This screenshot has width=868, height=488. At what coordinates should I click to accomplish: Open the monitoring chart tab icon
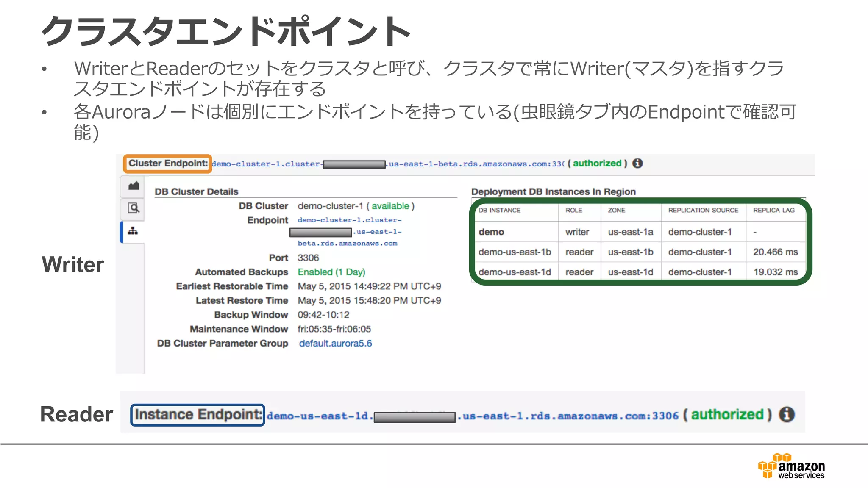134,186
